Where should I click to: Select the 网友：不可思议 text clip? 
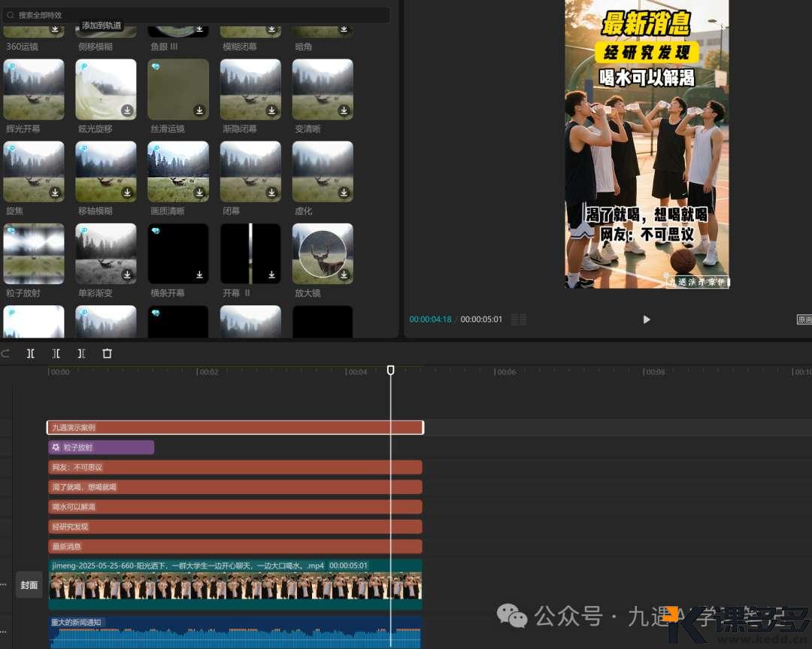(x=235, y=467)
